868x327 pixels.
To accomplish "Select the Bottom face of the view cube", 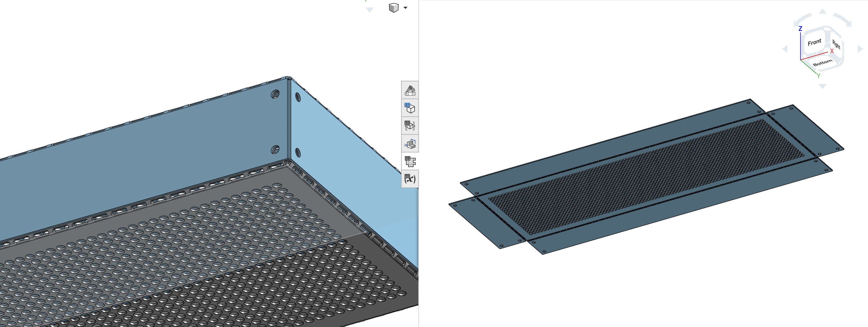I will 822,63.
